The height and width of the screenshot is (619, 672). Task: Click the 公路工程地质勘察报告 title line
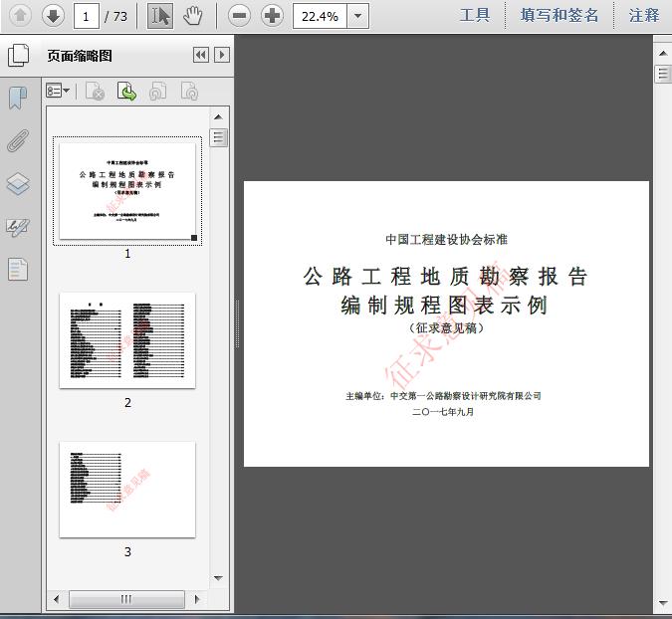pyautogui.click(x=446, y=277)
